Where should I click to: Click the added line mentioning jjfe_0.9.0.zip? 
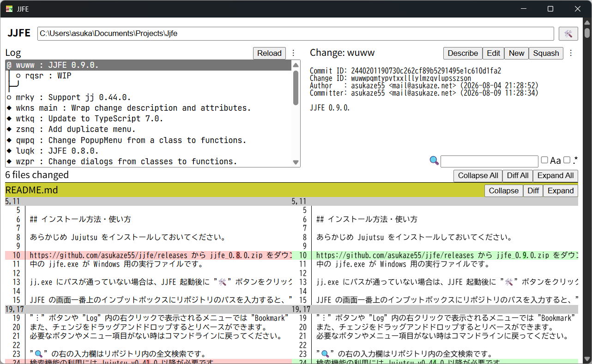pyautogui.click(x=435, y=255)
